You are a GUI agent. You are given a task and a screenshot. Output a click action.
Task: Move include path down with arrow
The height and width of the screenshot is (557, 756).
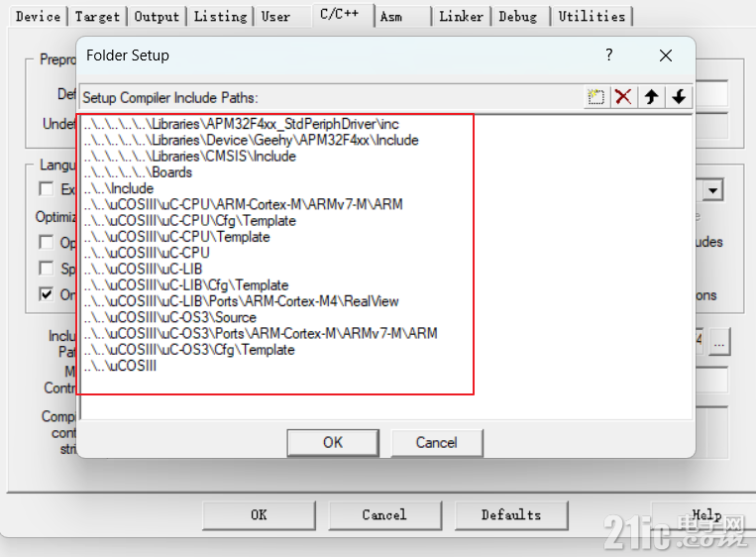(679, 97)
